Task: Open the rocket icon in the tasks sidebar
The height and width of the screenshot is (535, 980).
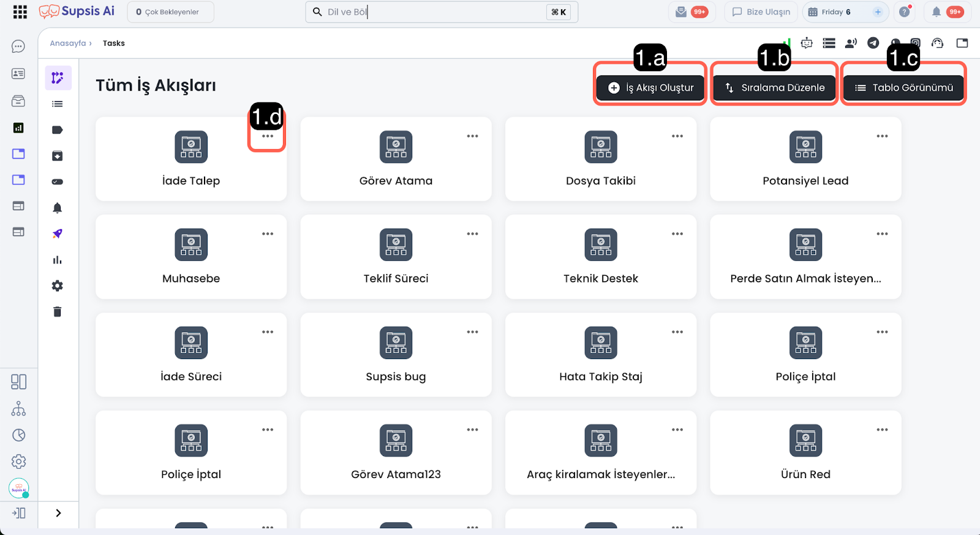Action: (58, 233)
